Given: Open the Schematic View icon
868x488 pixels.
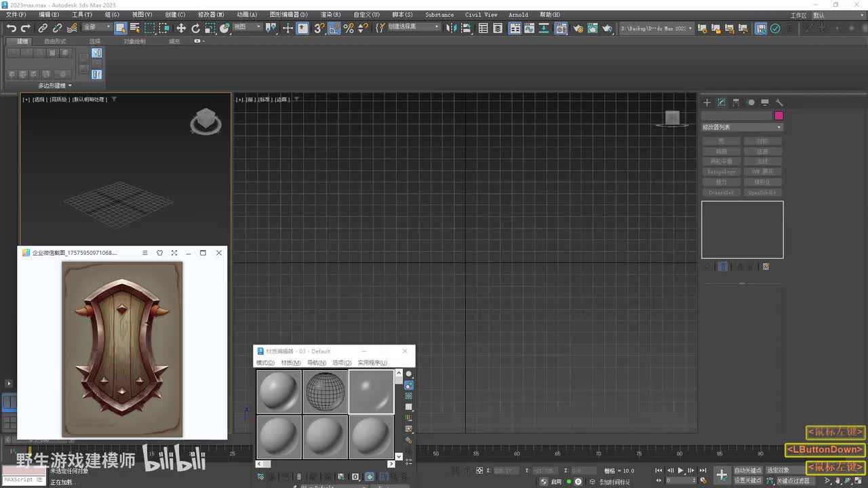Looking at the screenshot, I should [x=545, y=28].
